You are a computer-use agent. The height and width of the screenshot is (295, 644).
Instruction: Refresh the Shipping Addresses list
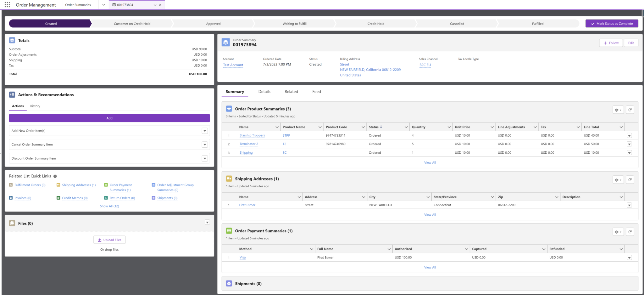pos(630,179)
